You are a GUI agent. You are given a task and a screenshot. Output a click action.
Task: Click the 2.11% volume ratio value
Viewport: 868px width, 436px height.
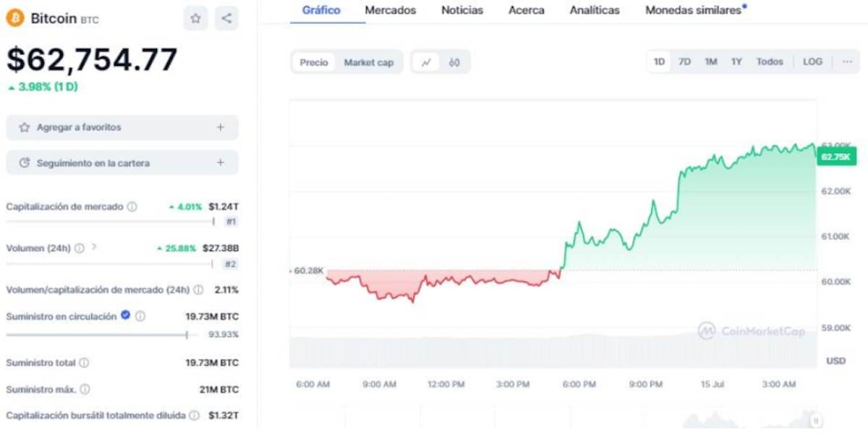(226, 289)
